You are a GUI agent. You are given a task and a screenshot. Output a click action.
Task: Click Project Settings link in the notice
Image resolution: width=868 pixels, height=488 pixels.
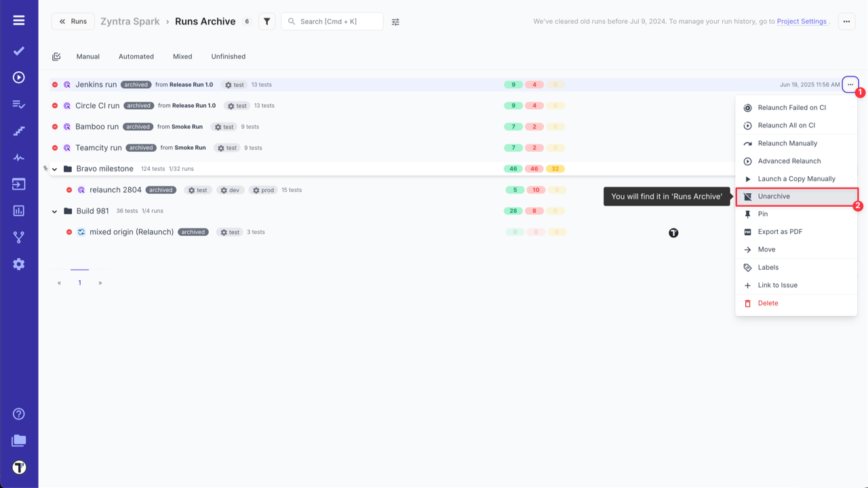tap(802, 20)
